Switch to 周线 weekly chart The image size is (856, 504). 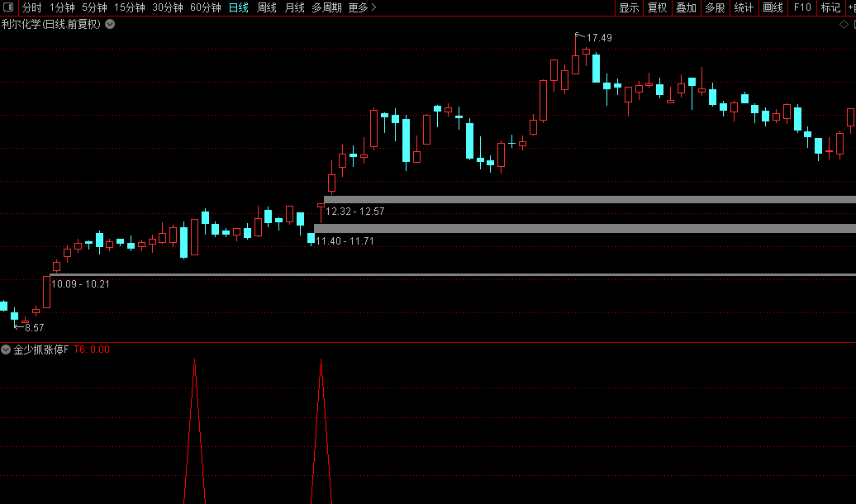pyautogui.click(x=267, y=7)
